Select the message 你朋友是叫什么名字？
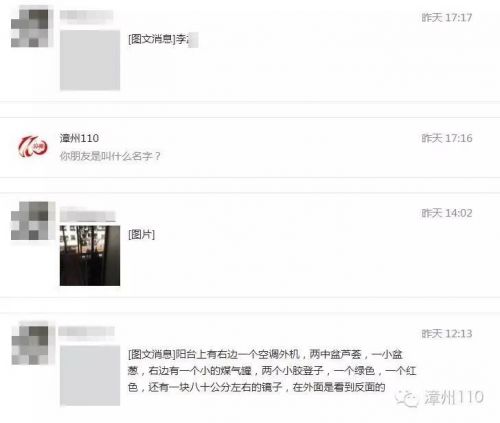Screen dimensions: 500x423 110,156
